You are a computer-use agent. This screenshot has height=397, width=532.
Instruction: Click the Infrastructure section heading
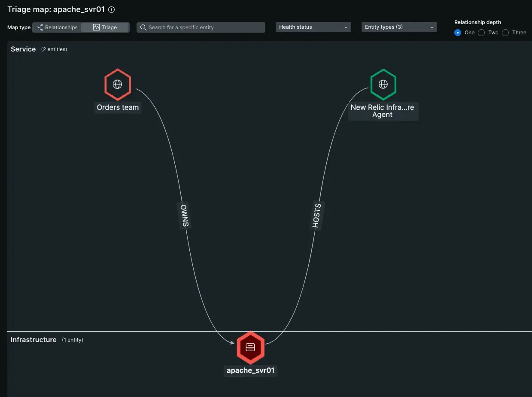pos(33,340)
